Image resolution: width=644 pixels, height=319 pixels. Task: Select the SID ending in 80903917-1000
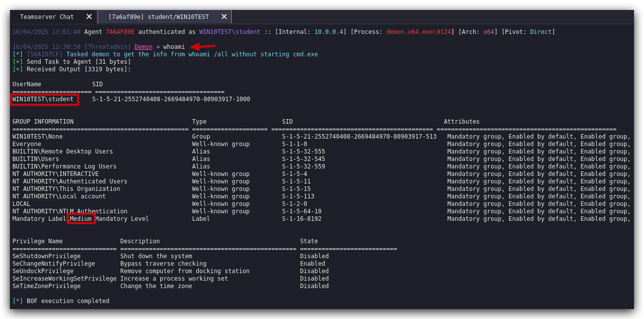(171, 99)
